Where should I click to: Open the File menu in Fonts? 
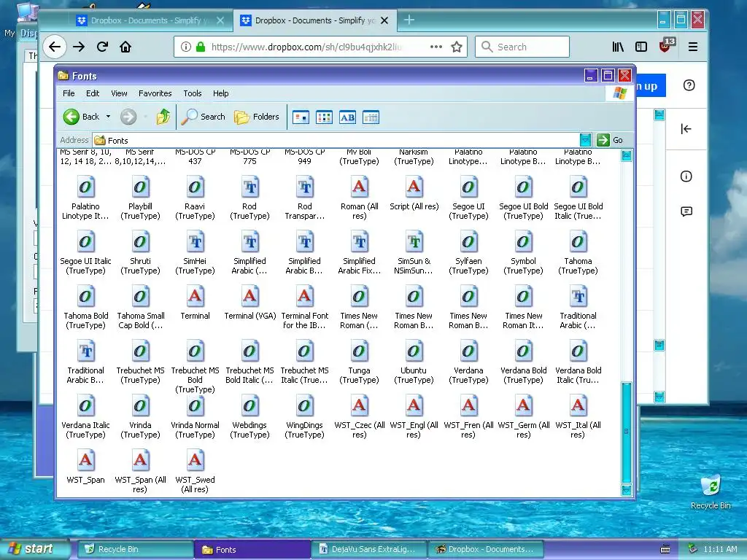pos(69,93)
